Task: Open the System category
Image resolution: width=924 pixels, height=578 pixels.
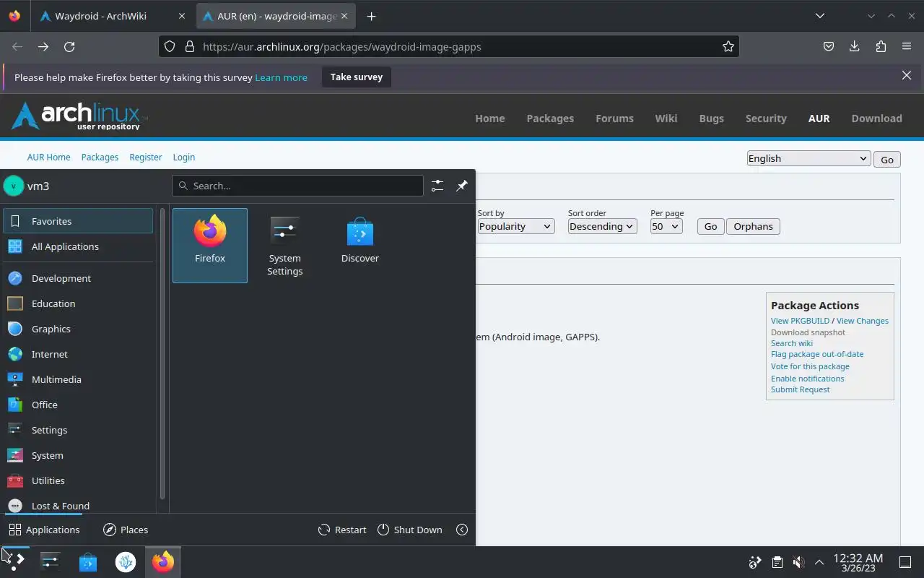Action: (78, 455)
